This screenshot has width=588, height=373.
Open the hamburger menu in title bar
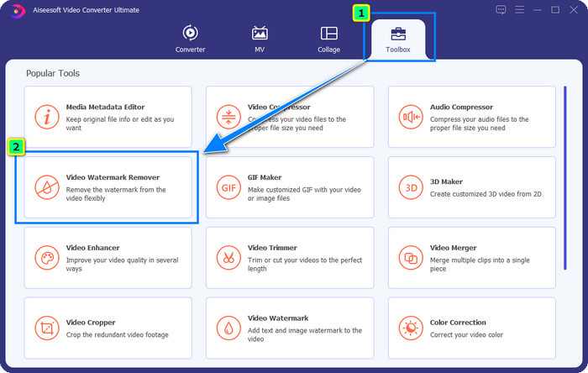pyautogui.click(x=519, y=10)
